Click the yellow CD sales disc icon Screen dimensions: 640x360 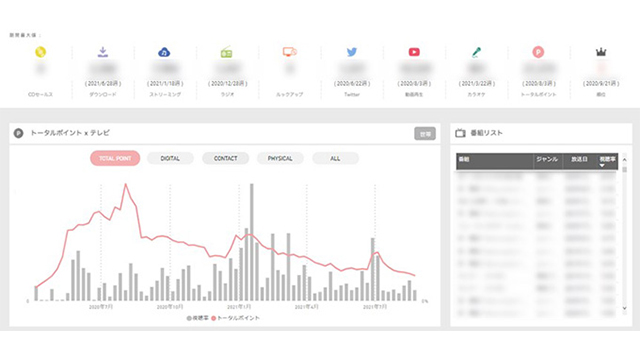coord(40,52)
